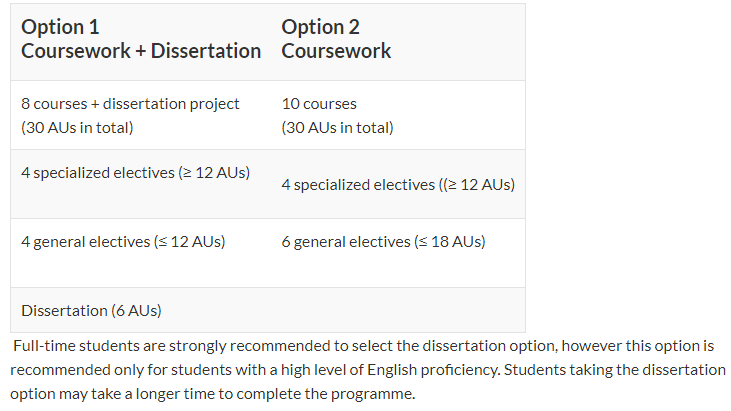Click the Coursework header under Option 2
This screenshot has height=411, width=731.
[336, 51]
